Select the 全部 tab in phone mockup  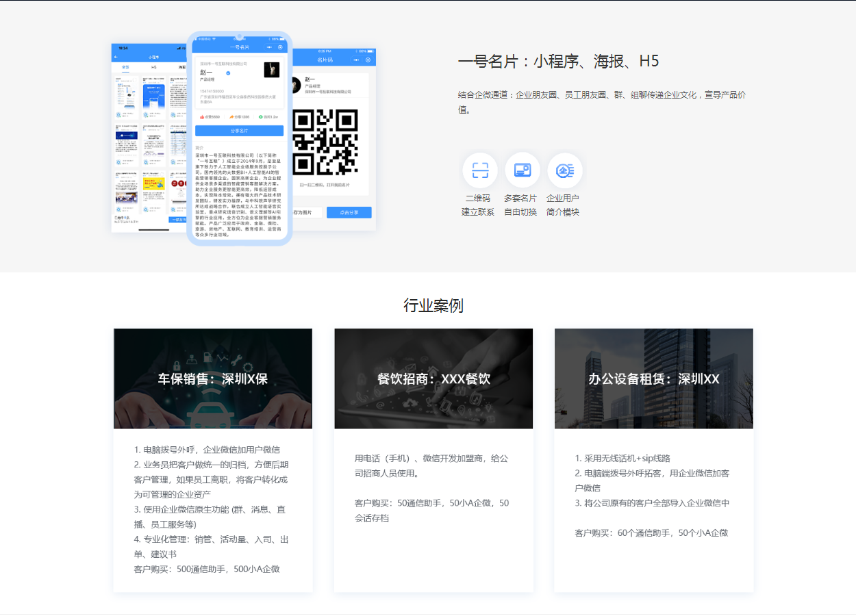pyautogui.click(x=125, y=68)
